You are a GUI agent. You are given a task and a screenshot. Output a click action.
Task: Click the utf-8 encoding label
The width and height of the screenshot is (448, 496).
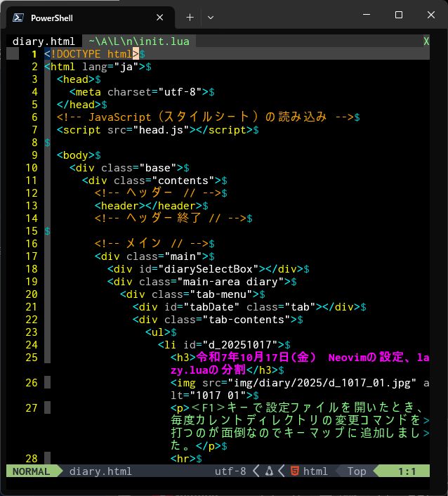[x=230, y=471]
